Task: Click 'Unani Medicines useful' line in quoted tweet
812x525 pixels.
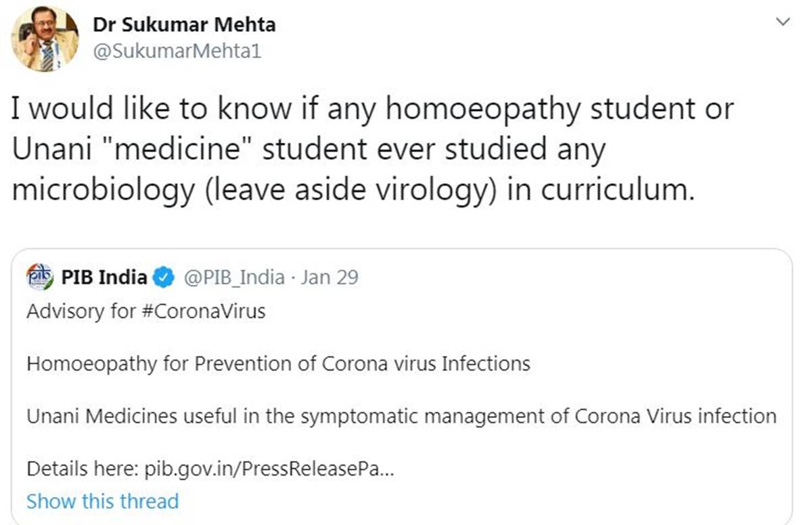Action: 401,415
